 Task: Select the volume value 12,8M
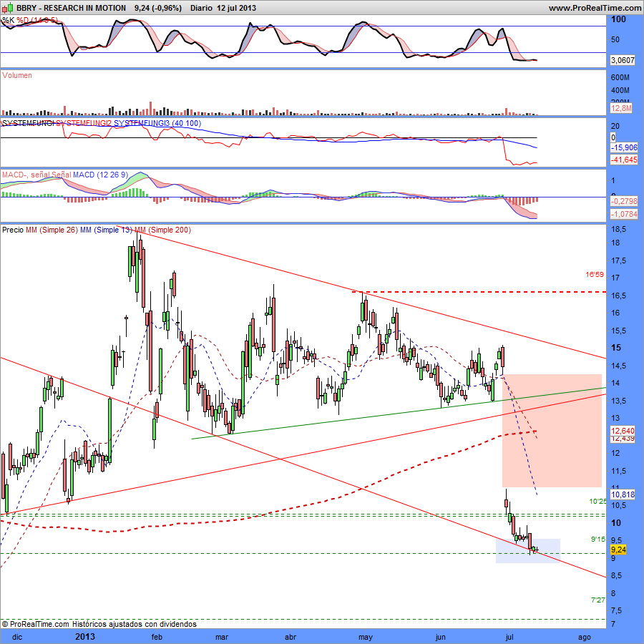coord(621,108)
